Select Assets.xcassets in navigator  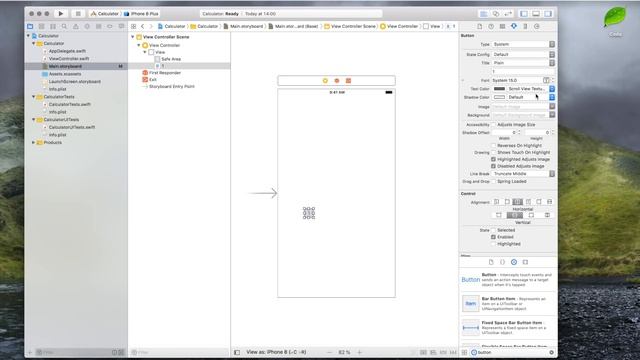pos(65,74)
